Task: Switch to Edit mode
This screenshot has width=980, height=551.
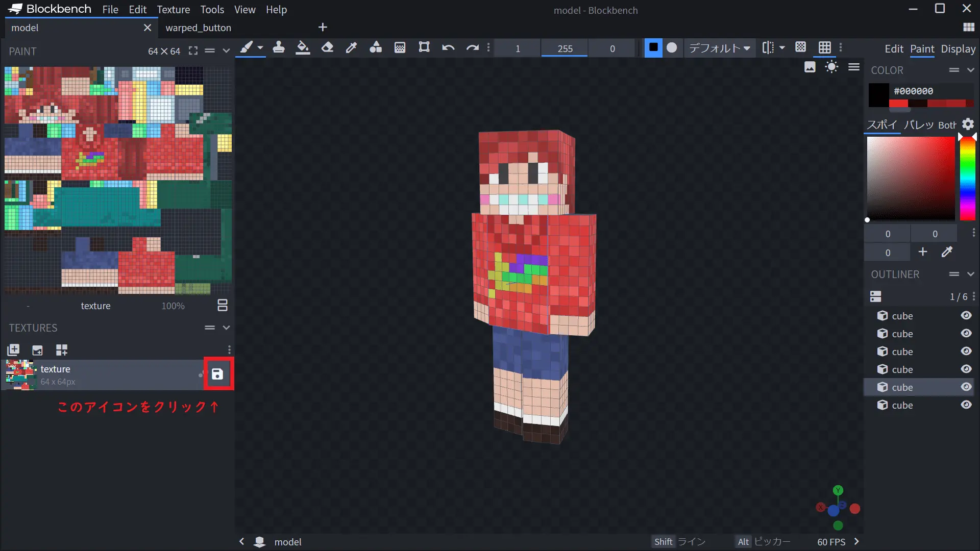Action: [x=894, y=49]
